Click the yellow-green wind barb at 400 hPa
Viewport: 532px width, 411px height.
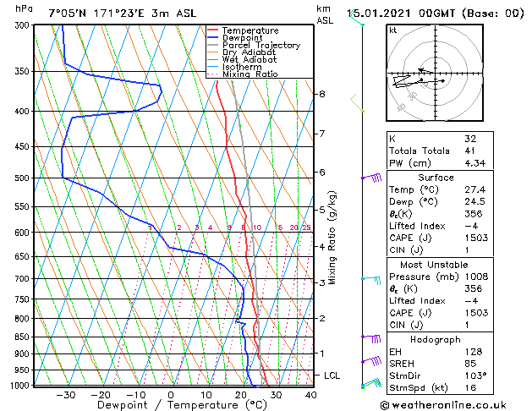[x=358, y=103]
